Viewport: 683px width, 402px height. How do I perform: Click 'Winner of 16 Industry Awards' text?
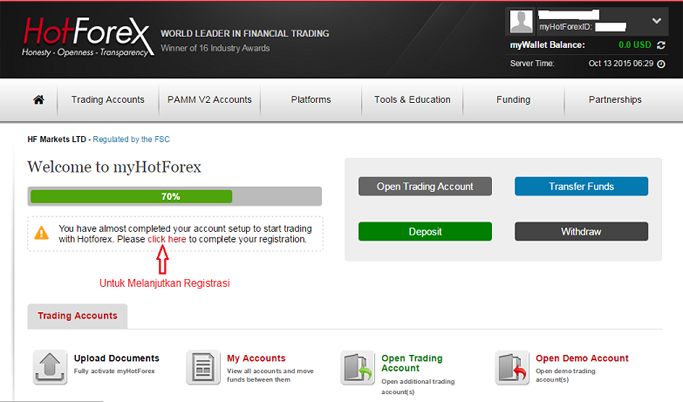tap(215, 48)
